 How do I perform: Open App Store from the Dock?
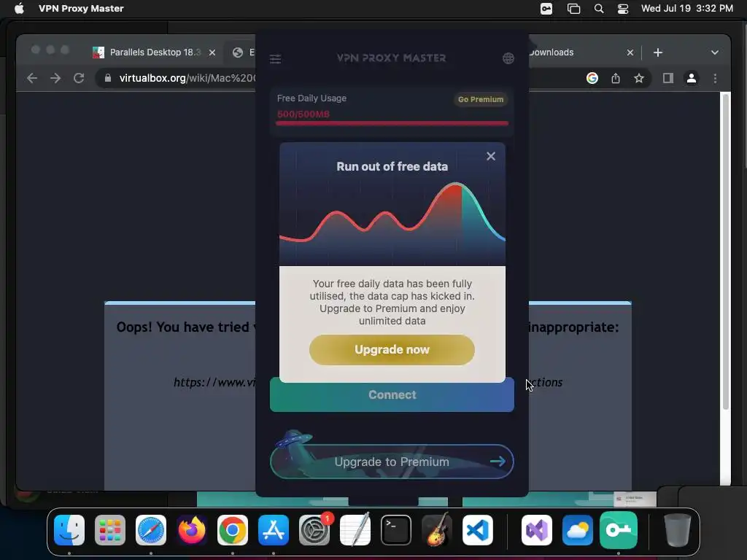coord(274,530)
